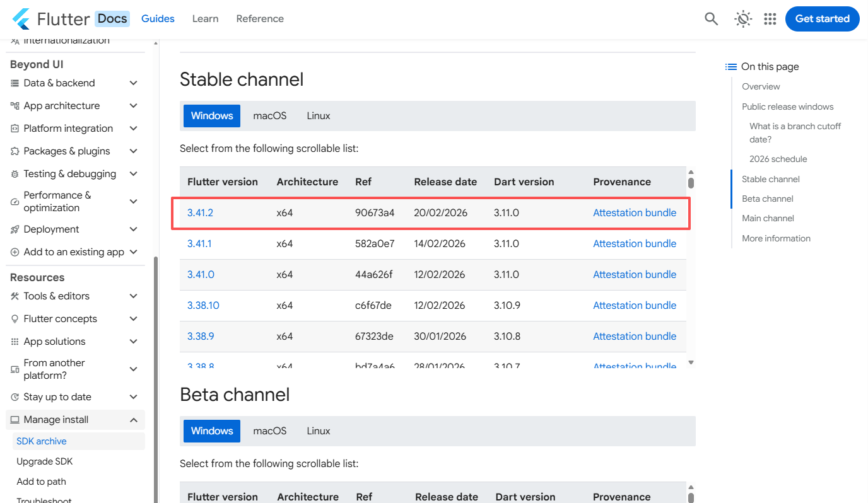
Task: Click the Manage install laptop icon
Action: [15, 420]
